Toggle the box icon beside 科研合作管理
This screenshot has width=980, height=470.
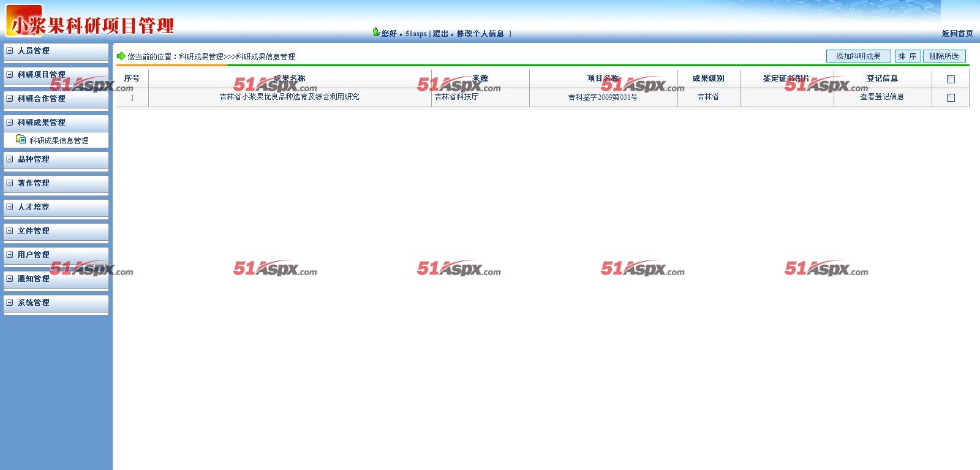pos(9,99)
